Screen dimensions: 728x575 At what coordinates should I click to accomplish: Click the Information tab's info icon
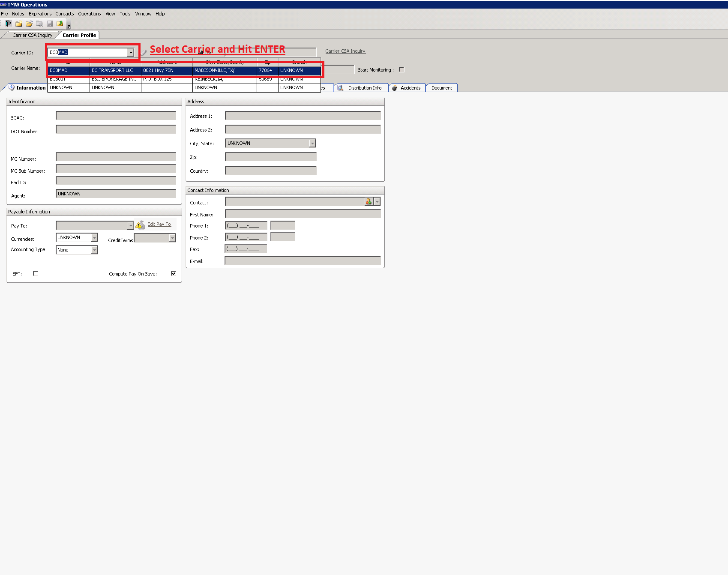pos(11,87)
